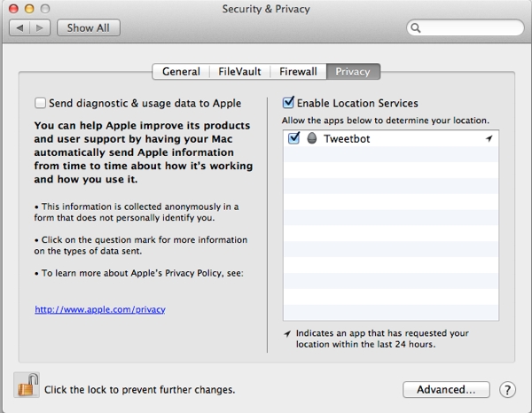Click the "Security & Privacy" window title
This screenshot has height=413, width=532.
(266, 9)
